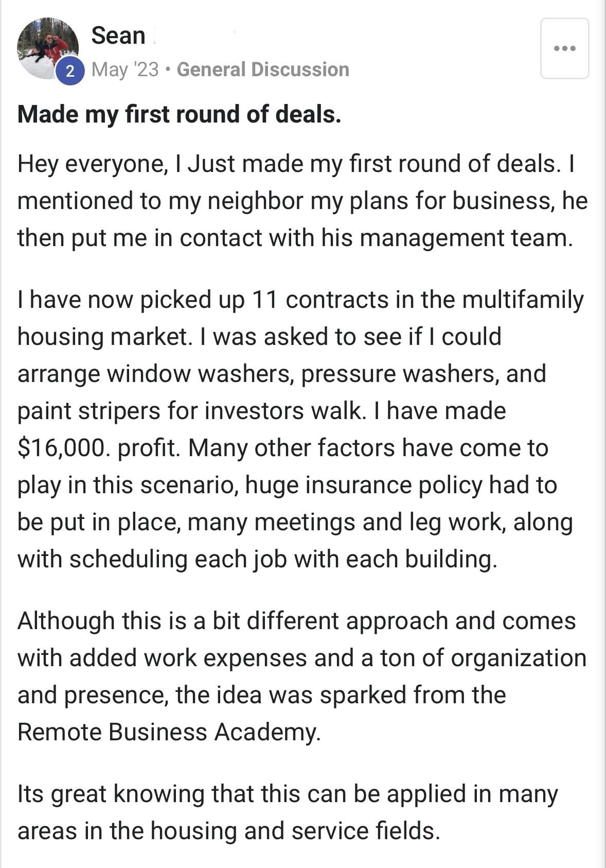606x868 pixels.
Task: Click the author name Sean
Action: click(x=118, y=36)
